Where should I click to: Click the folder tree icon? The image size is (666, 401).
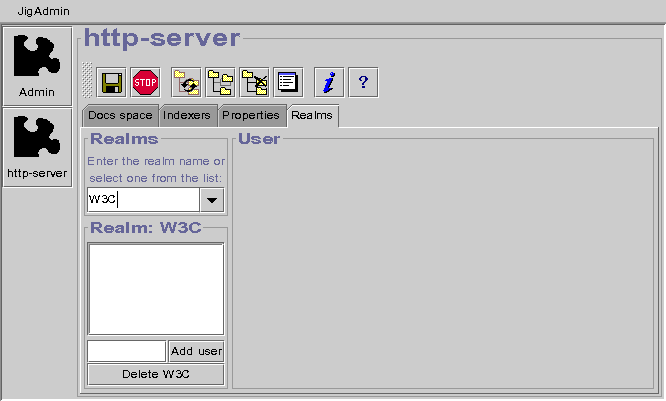pyautogui.click(x=220, y=82)
